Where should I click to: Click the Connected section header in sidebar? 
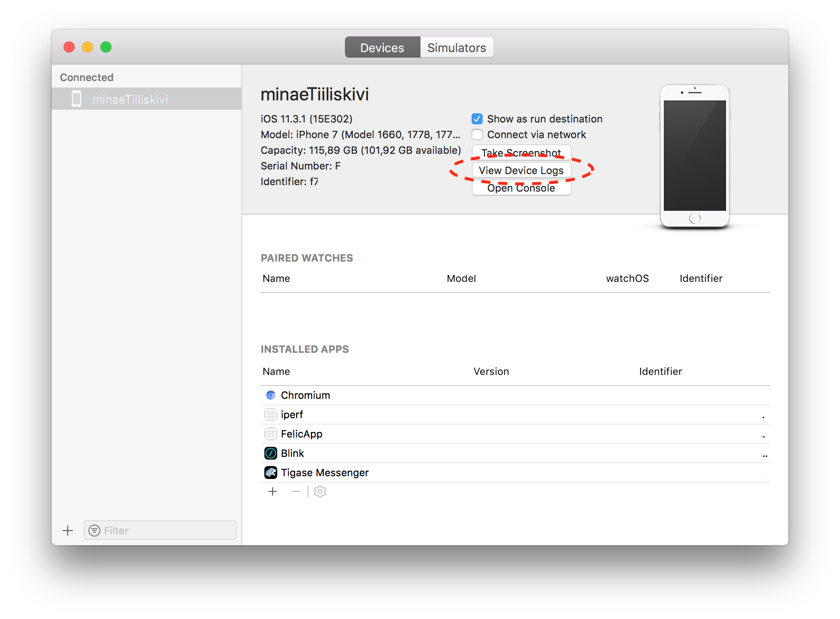(87, 77)
